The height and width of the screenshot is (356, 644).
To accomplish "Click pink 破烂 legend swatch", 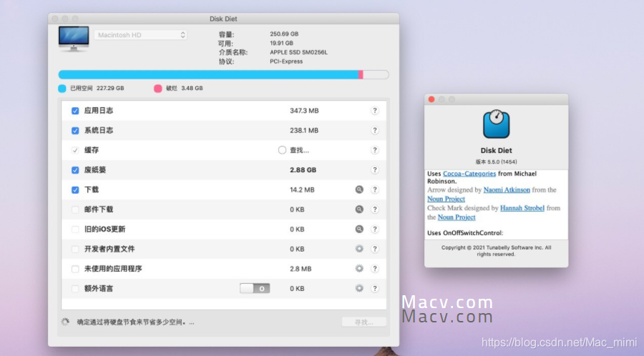I will click(157, 88).
